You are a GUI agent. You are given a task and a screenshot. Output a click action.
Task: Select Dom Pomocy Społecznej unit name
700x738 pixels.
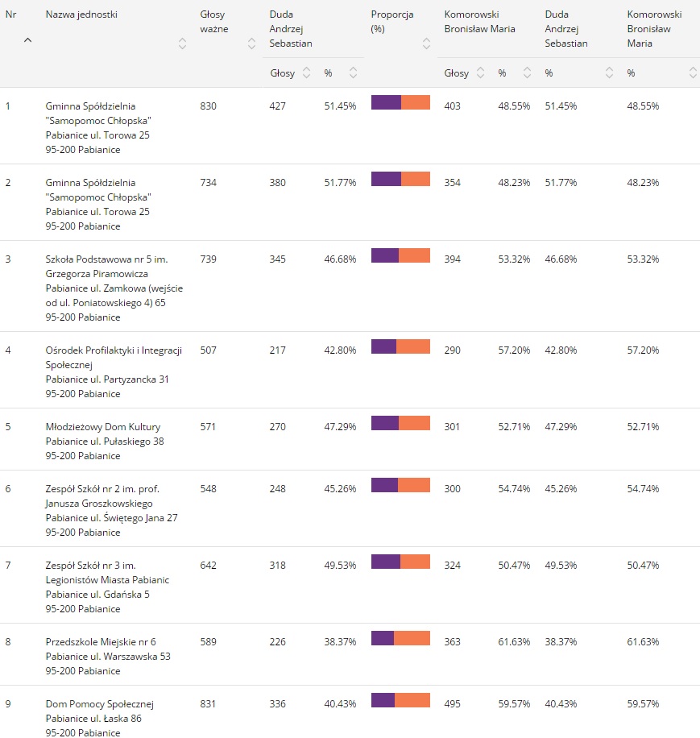point(99,704)
